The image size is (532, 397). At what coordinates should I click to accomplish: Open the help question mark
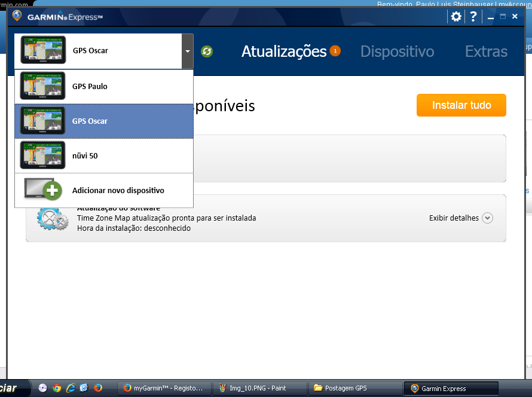click(x=473, y=16)
